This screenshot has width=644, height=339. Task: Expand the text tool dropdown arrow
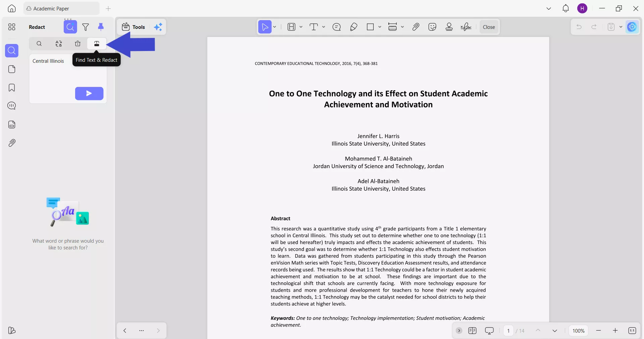tap(324, 27)
